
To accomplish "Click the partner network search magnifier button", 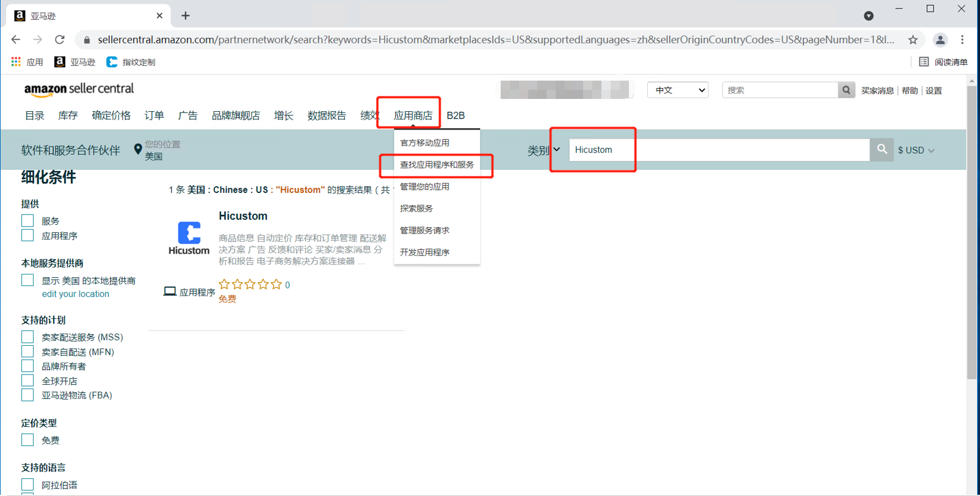I will [882, 150].
